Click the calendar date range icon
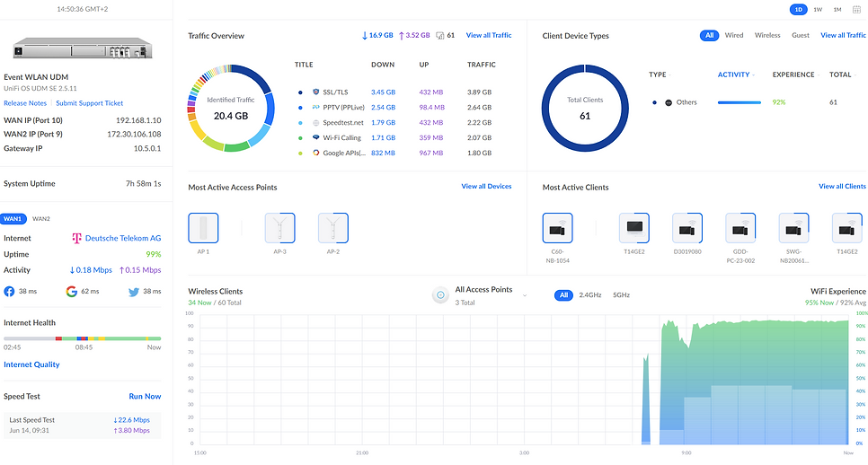The height and width of the screenshot is (465, 868). coord(856,9)
